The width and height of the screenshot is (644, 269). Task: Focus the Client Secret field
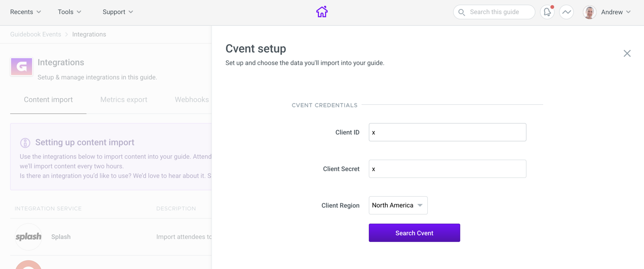point(447,169)
